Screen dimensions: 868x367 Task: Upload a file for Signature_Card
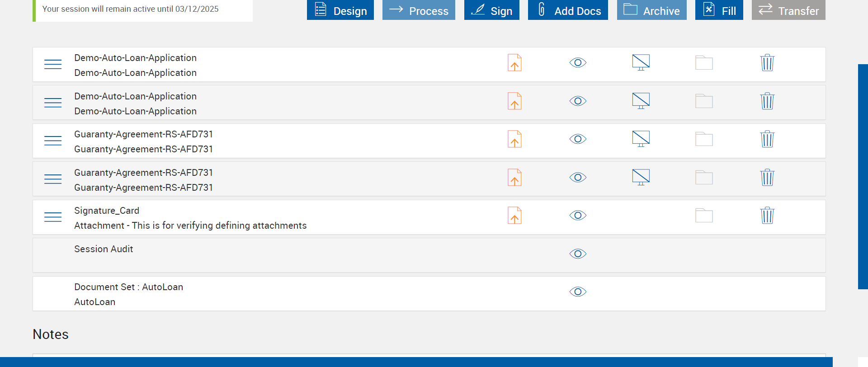pos(514,216)
